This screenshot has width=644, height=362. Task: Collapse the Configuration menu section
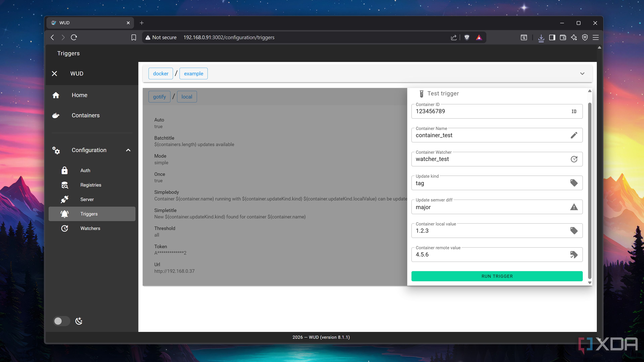[x=128, y=150]
